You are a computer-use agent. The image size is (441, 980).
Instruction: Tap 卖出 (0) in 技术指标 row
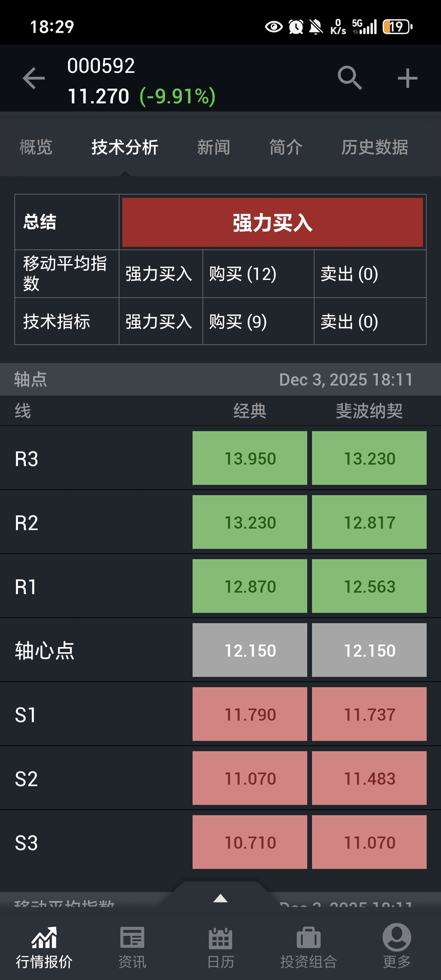(370, 322)
